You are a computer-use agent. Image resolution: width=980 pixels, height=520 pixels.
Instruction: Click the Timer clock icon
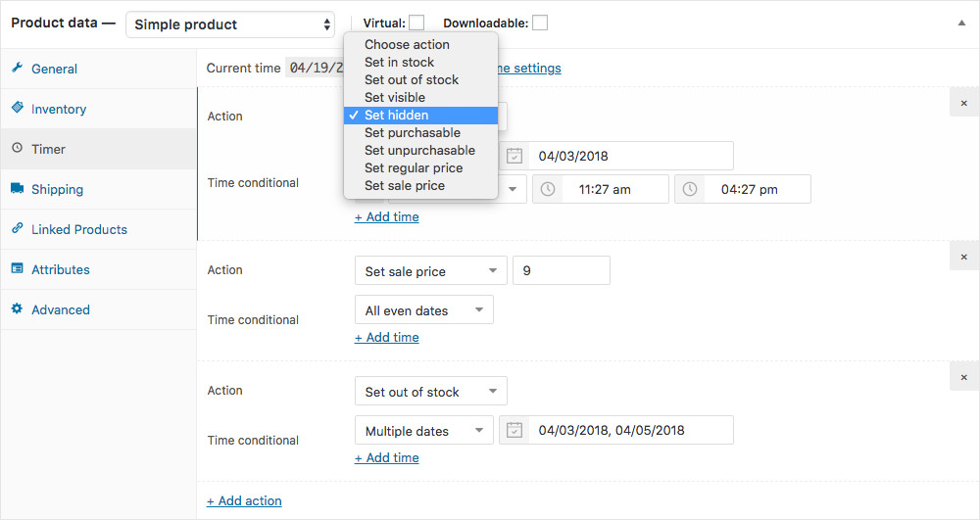click(17, 149)
